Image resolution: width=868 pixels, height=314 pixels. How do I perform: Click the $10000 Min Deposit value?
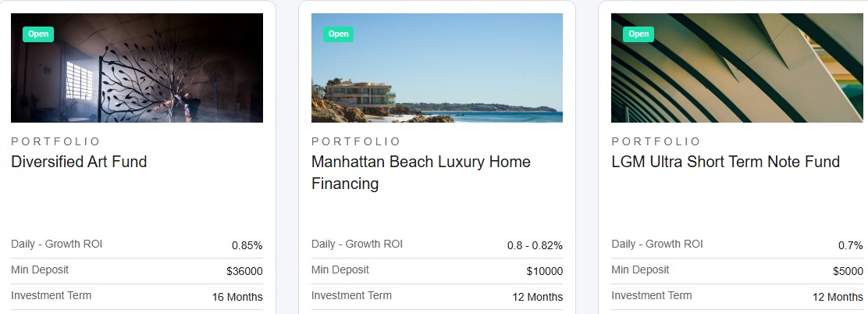544,271
